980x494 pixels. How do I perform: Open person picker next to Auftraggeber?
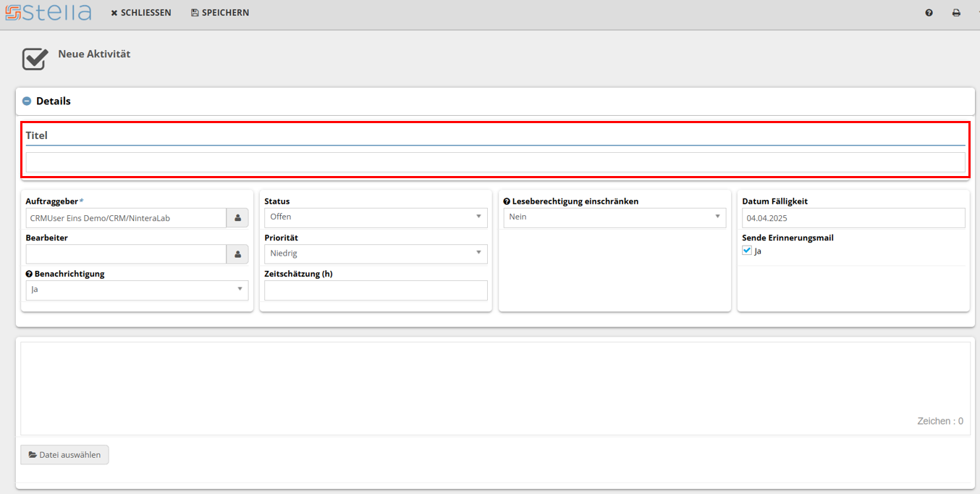point(237,218)
